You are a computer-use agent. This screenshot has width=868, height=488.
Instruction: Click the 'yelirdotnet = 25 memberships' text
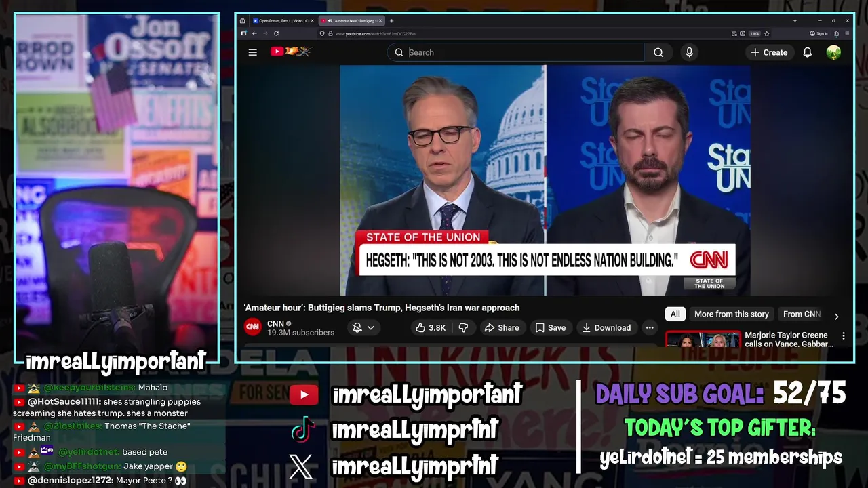pyautogui.click(x=721, y=458)
